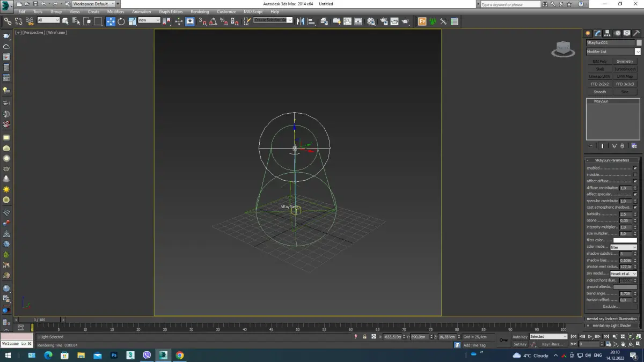Viewport: 644px width, 362px height.
Task: Open the MAXScript menu
Action: tap(253, 12)
